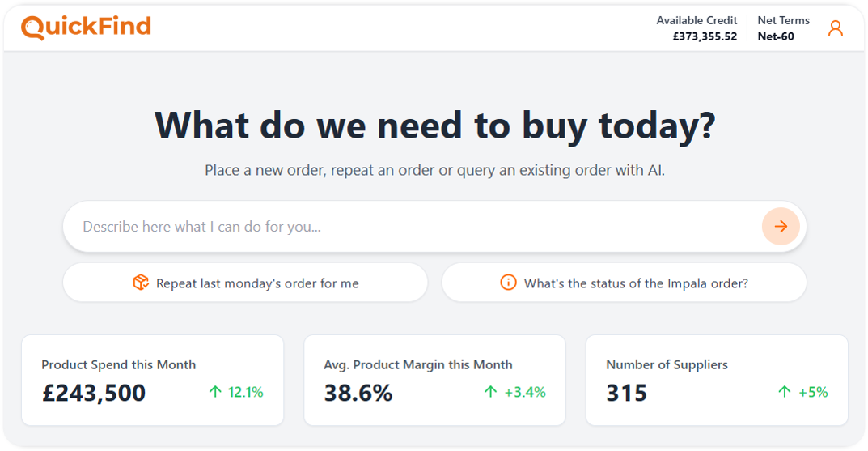Click the green arrow beside +5%
The height and width of the screenshot is (451, 868).
point(785,392)
